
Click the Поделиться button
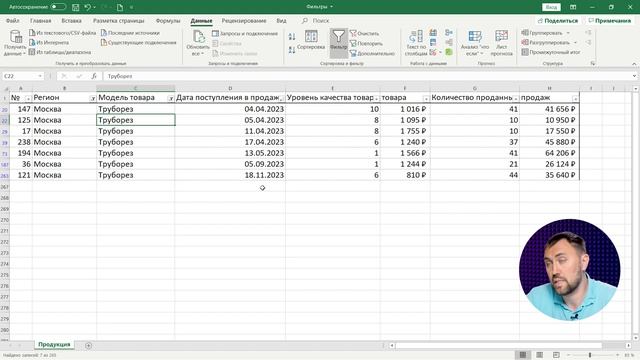tap(558, 20)
